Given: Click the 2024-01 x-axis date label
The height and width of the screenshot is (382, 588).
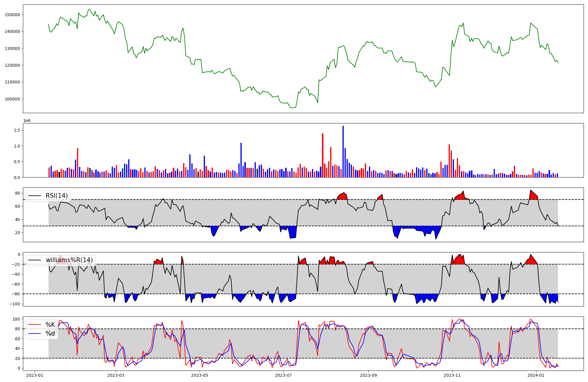Looking at the screenshot, I should tap(536, 375).
